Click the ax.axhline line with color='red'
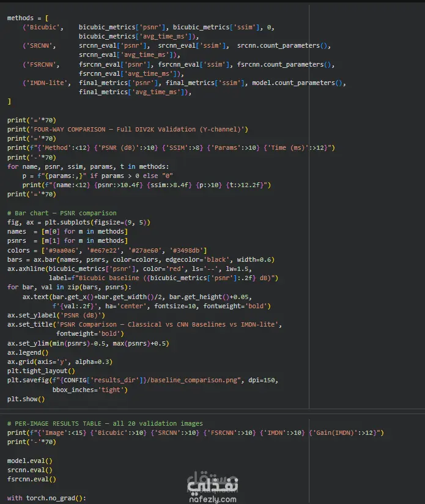The width and height of the screenshot is (425, 504). pyautogui.click(x=130, y=269)
